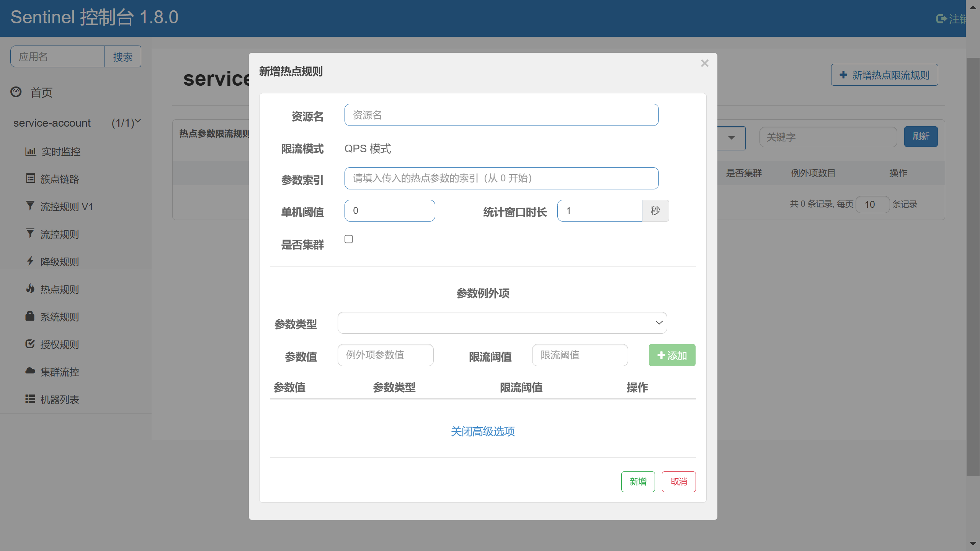This screenshot has width=980, height=551.
Task: Click the filter icon for 流控规则 V1
Action: pos(30,206)
